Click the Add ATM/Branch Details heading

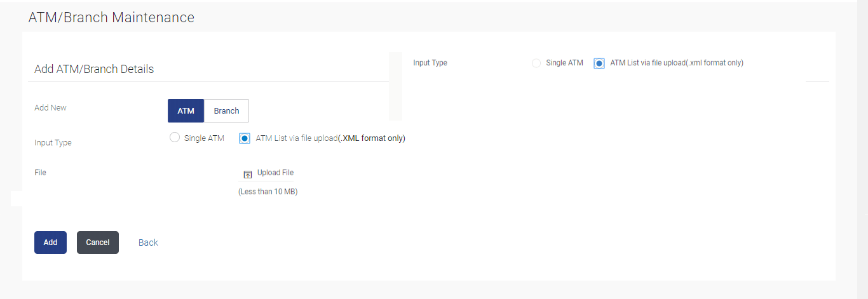(x=94, y=69)
